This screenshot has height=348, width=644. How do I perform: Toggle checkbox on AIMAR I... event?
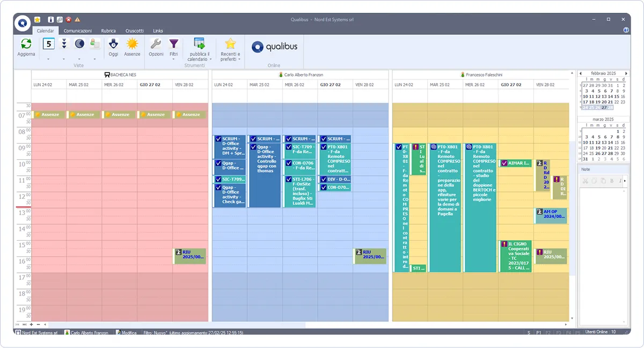(x=504, y=163)
